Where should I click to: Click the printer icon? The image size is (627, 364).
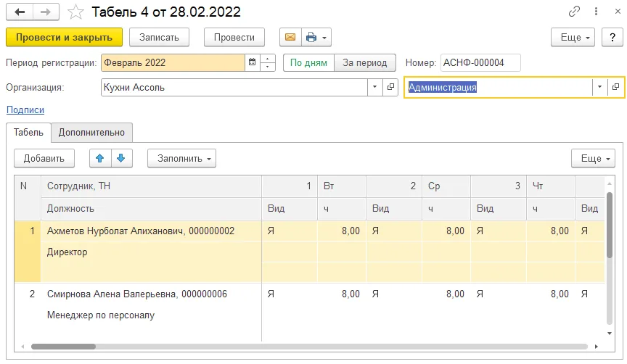(x=311, y=37)
